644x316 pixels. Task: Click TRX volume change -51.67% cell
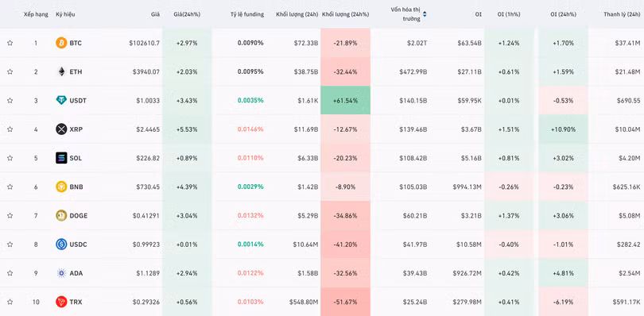click(x=345, y=302)
